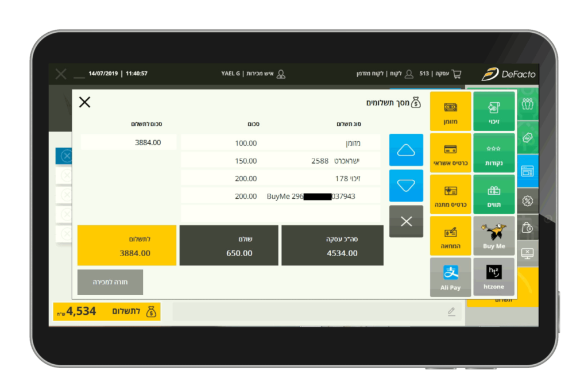Select the BuyMe payment row
588x390 pixels.
click(280, 196)
